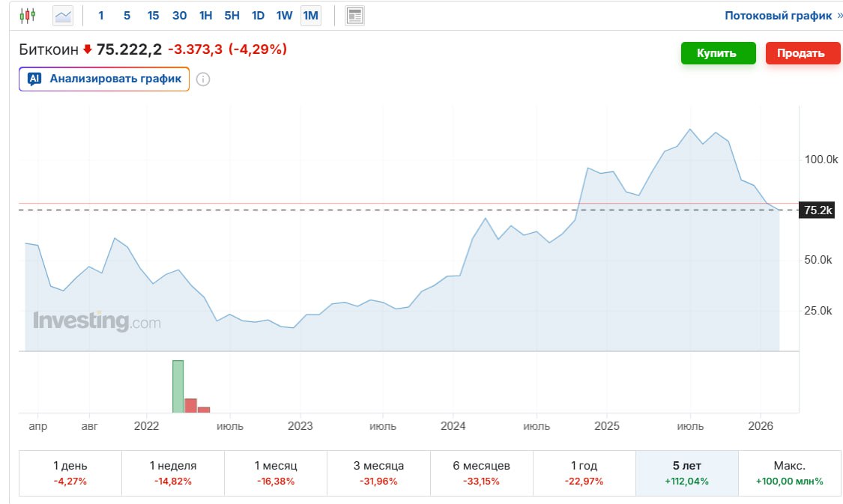Switch to the 5 лет period tab
Viewport: 843px width, 504px height.
click(x=686, y=473)
